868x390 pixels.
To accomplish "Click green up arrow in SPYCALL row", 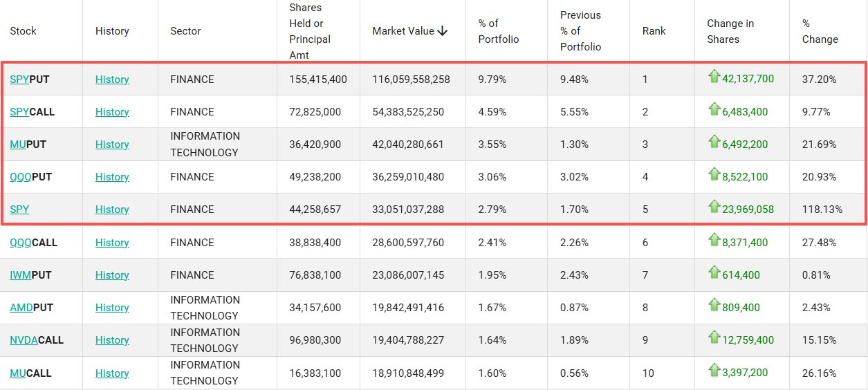I will pyautogui.click(x=714, y=109).
